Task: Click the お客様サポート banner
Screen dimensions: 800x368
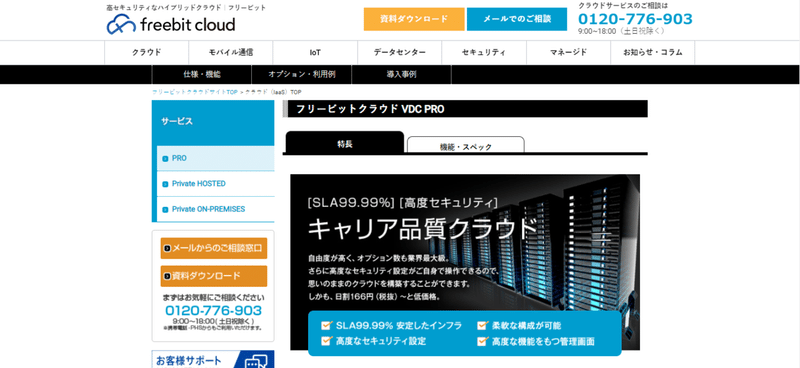Action: tap(213, 359)
